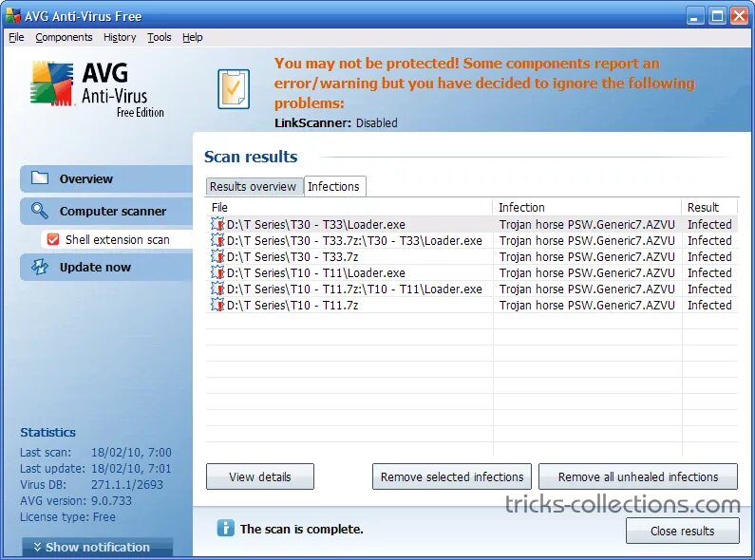Screen dimensions: 755x560
Task: Minimize the AVG Anti-Virus window
Action: (x=694, y=16)
